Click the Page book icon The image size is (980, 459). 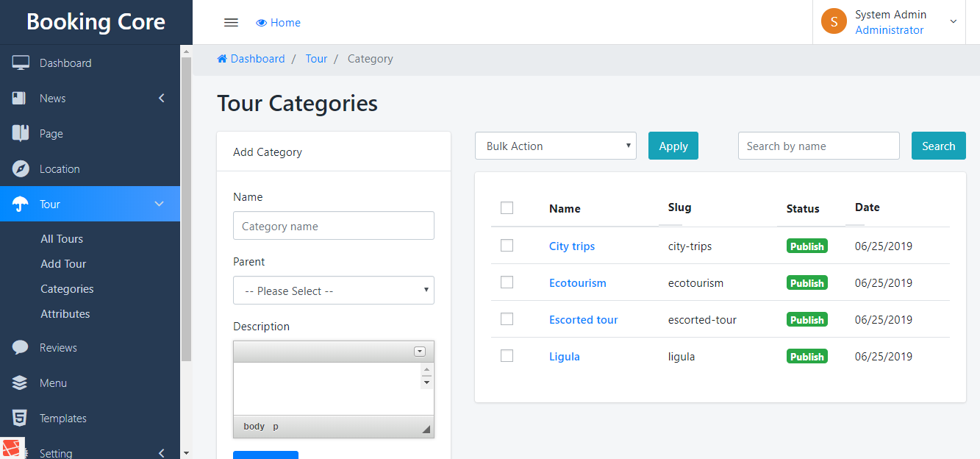[x=21, y=134]
